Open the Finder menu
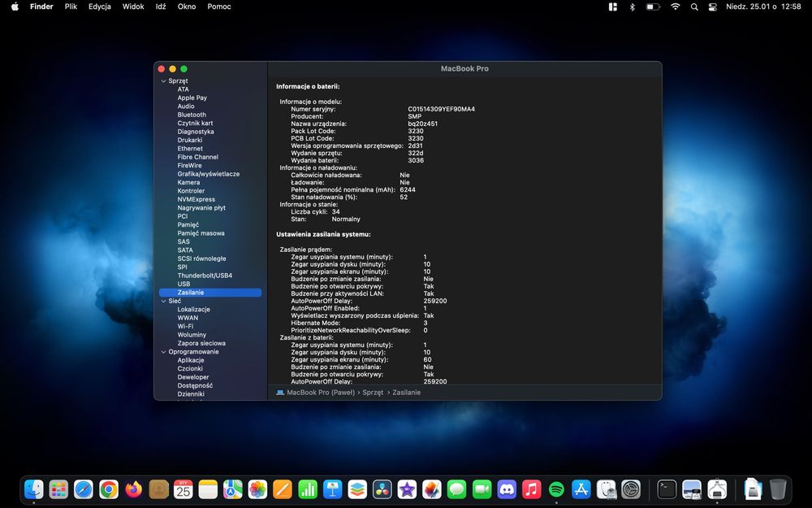812x508 pixels. 41,7
